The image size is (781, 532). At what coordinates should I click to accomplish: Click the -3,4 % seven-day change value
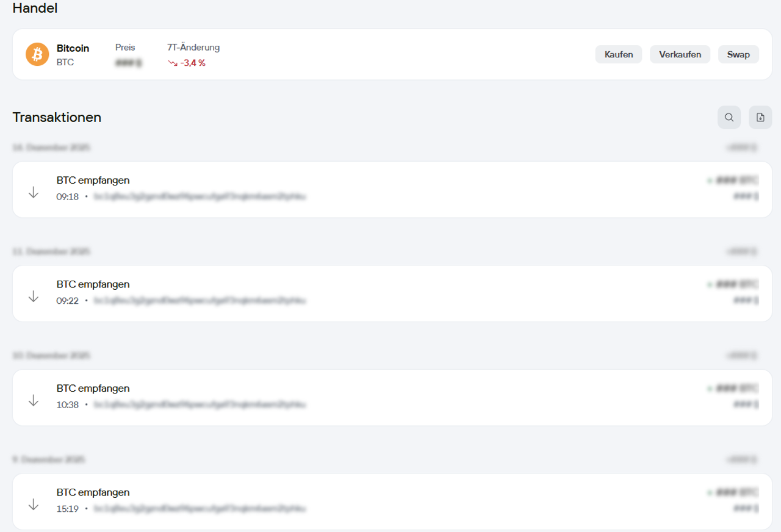[x=193, y=63]
